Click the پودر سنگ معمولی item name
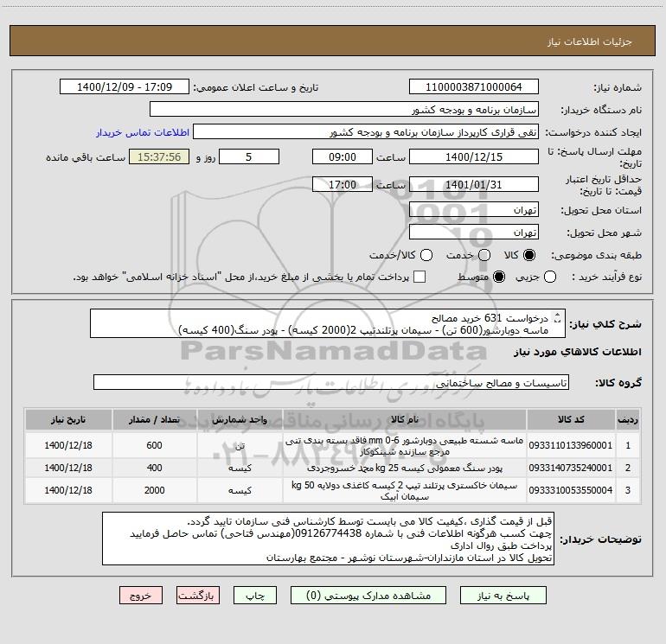666x644 pixels. click(405, 468)
